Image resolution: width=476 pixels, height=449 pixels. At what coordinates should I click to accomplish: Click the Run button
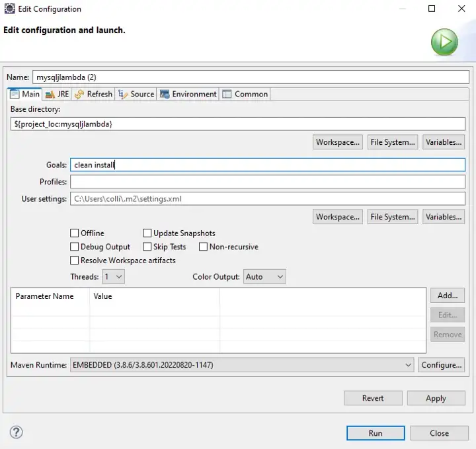point(376,433)
